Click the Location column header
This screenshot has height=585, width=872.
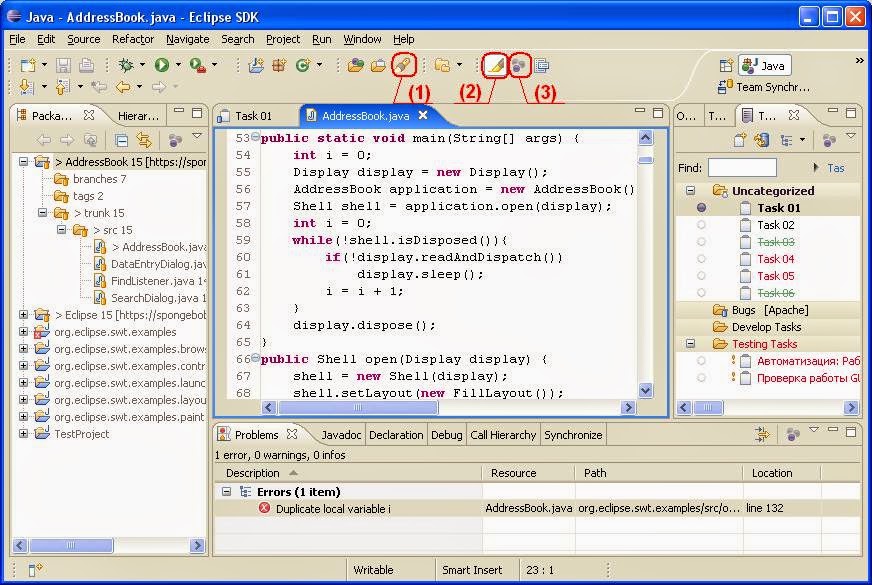pos(781,473)
